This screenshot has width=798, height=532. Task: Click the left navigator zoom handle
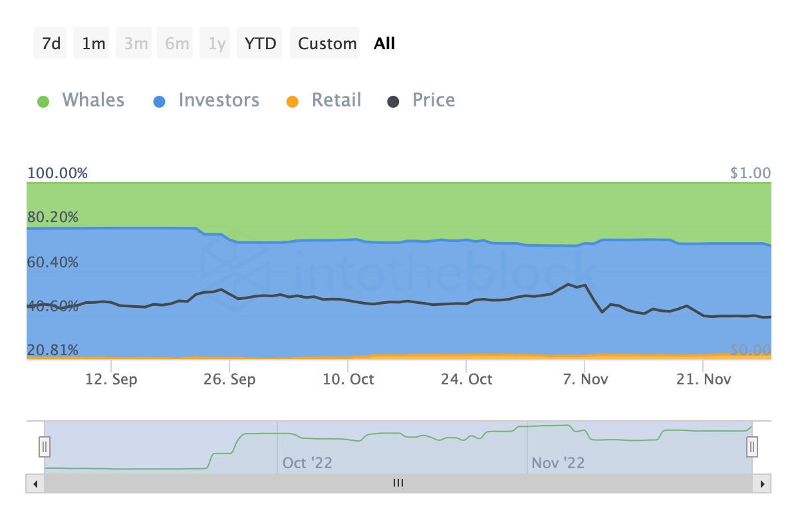tap(44, 447)
